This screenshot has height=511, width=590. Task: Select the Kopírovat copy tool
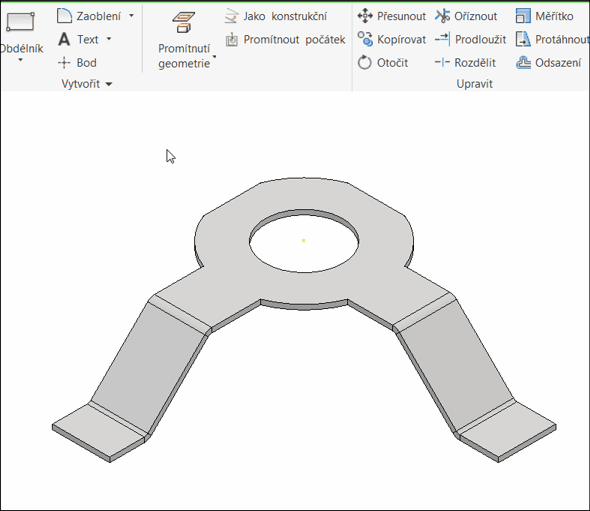tap(391, 40)
